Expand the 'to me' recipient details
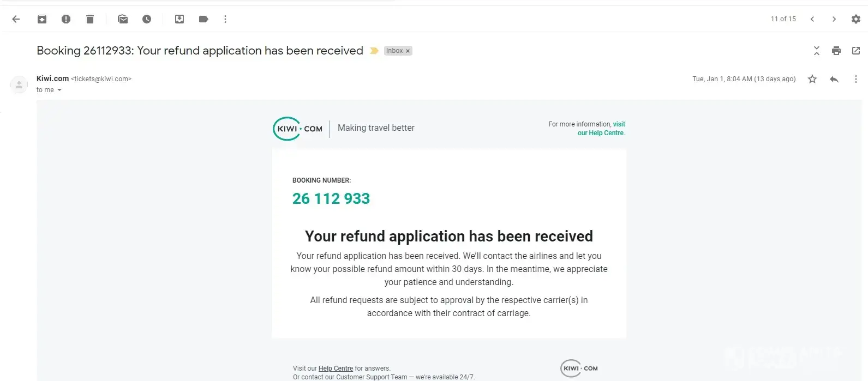The width and height of the screenshot is (868, 381). click(59, 90)
